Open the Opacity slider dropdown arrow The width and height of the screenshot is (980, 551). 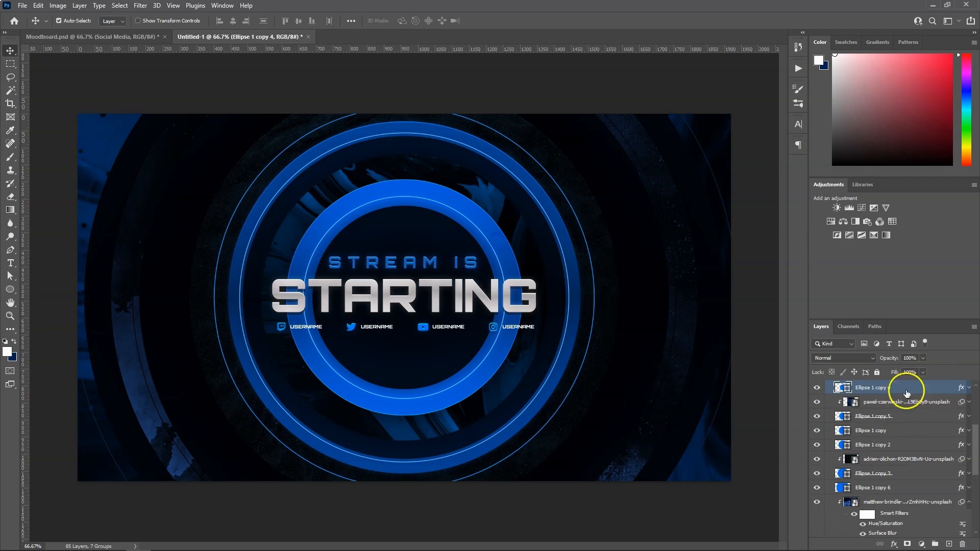tap(923, 358)
